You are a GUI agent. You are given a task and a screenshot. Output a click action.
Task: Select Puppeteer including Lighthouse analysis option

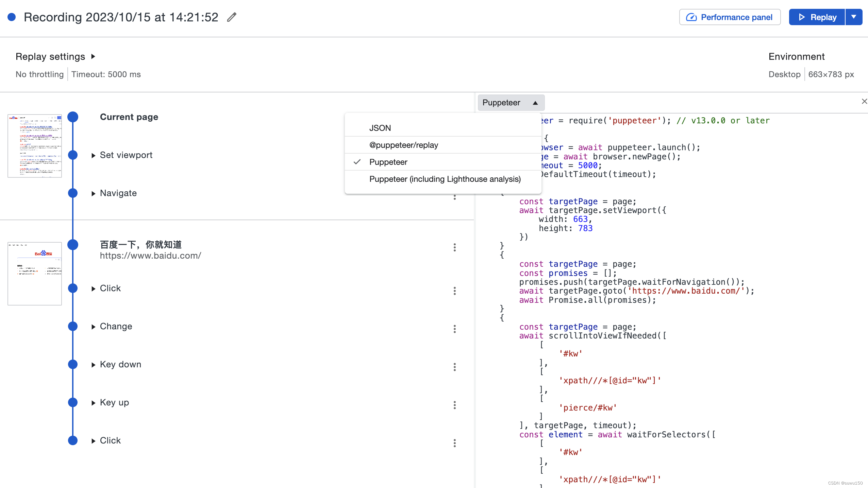(x=445, y=179)
